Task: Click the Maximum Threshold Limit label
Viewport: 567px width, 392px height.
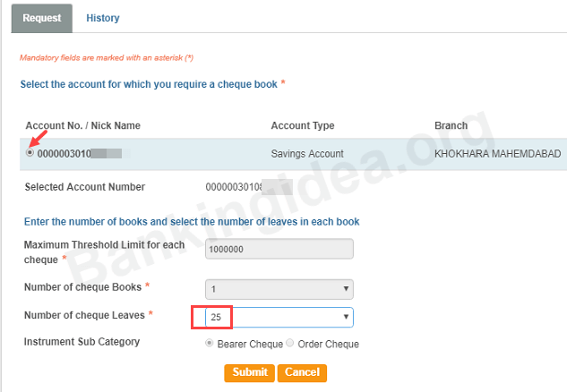Action: coord(104,252)
